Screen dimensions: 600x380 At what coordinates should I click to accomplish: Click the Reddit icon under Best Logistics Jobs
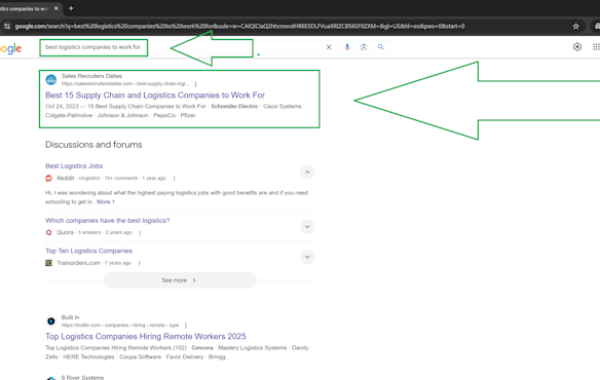(49, 178)
